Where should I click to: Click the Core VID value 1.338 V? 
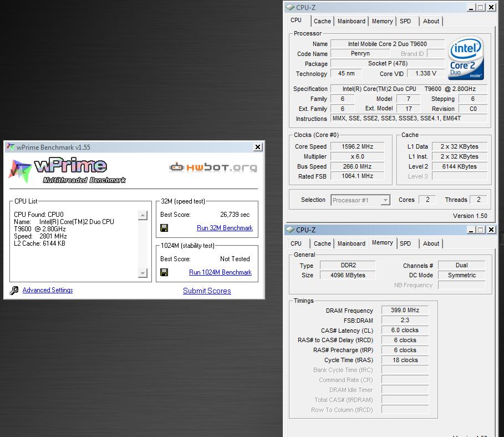[426, 73]
